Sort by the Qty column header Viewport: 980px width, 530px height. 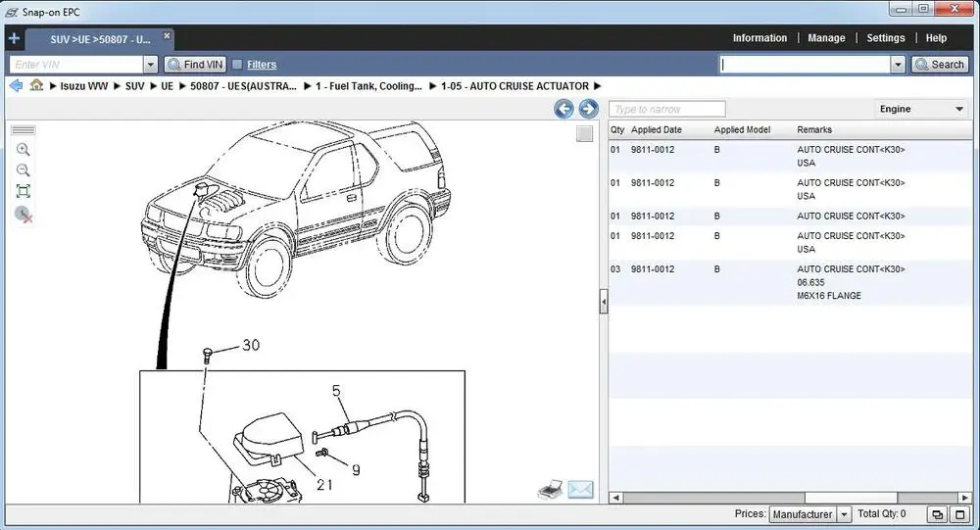617,130
